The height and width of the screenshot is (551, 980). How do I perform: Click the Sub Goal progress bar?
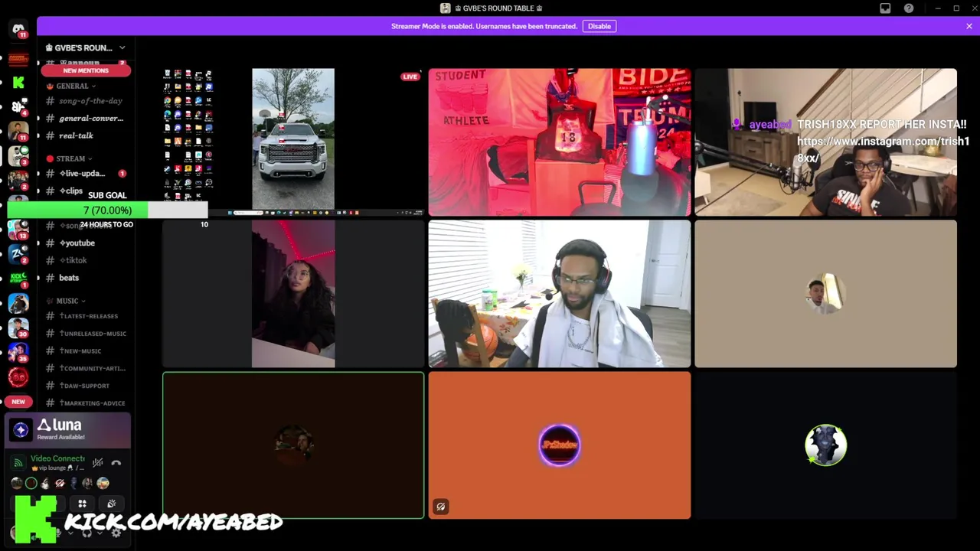tap(107, 210)
